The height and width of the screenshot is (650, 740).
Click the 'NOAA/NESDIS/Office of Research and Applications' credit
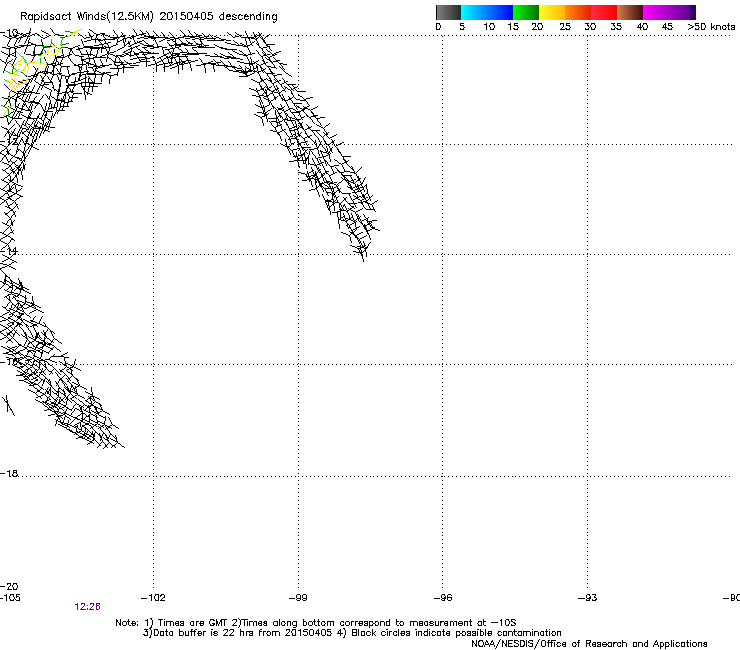tap(589, 644)
